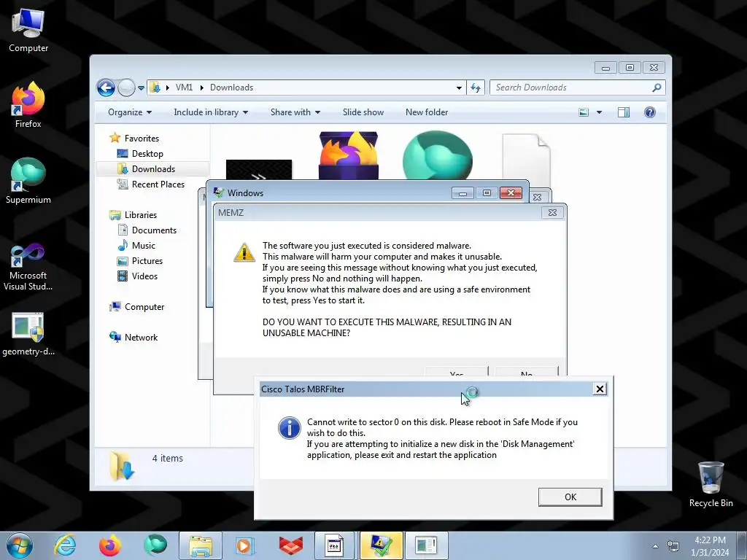Open Explorer Help icon

click(x=649, y=112)
